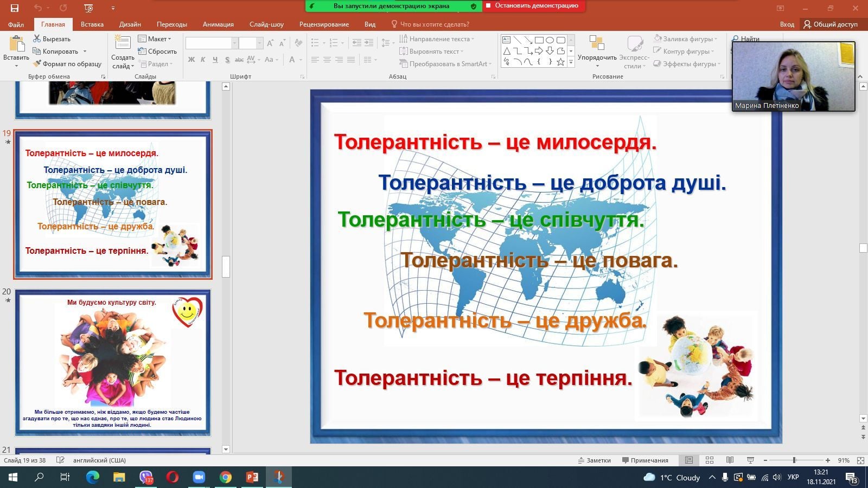
Task: Pick the rectangle shape in shapes gallery
Action: tap(539, 40)
